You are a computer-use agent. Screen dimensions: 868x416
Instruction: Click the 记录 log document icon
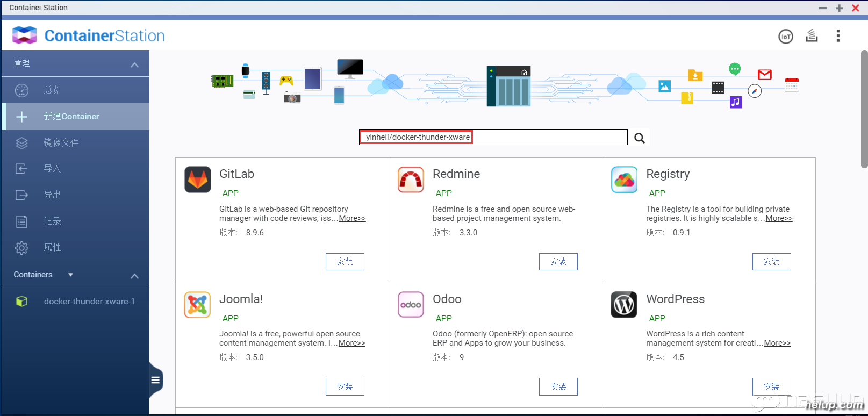click(21, 221)
